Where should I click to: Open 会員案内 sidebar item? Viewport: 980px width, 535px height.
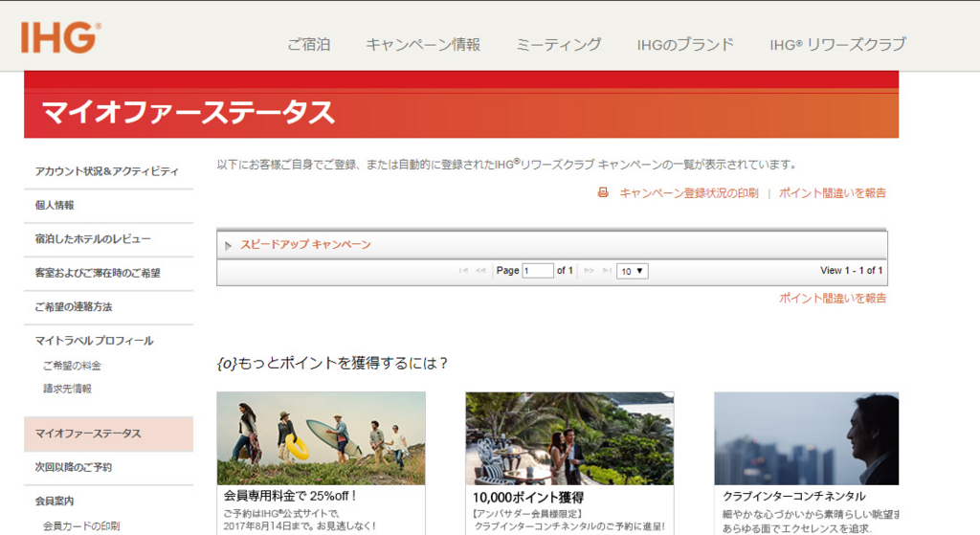(55, 501)
